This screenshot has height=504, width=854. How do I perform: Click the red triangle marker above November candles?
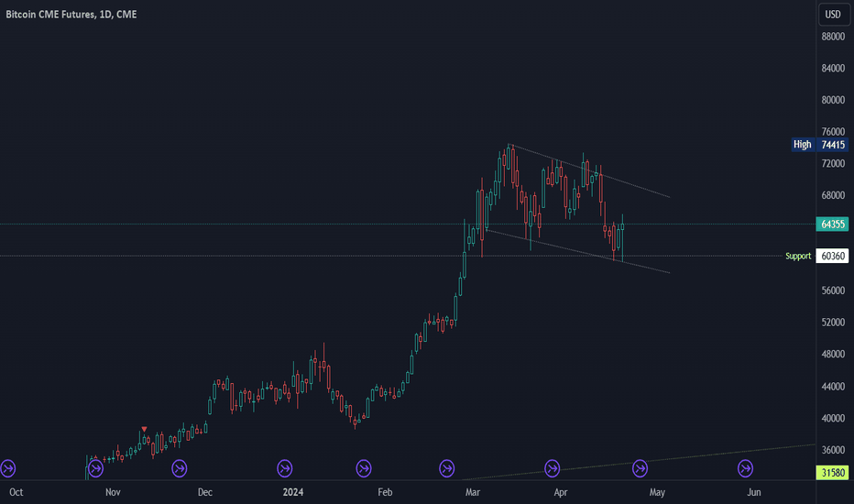tap(144, 430)
